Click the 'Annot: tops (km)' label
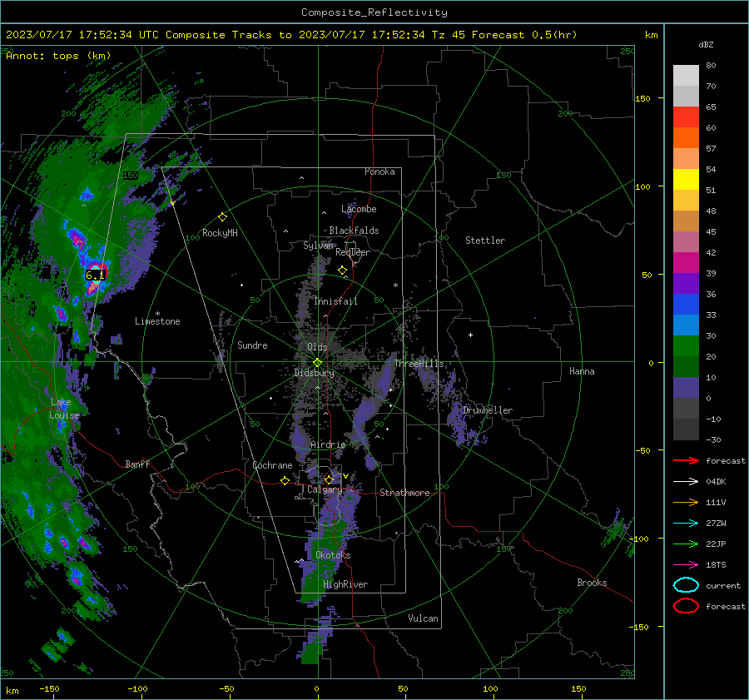This screenshot has height=700, width=749. pos(58,56)
